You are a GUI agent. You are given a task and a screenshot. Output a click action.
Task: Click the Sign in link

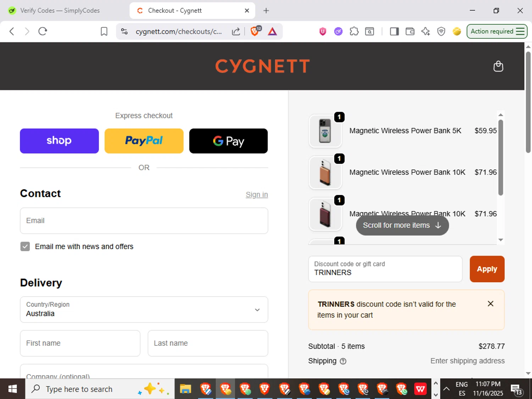coord(257,195)
